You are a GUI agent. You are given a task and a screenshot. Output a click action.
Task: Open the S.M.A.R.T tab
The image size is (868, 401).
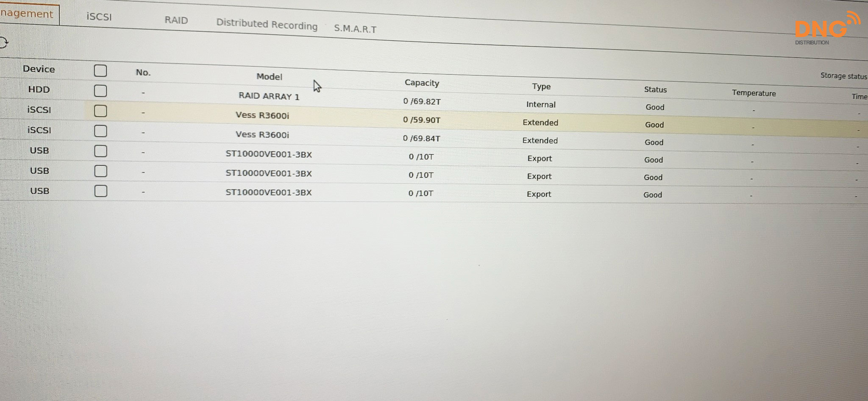click(x=355, y=29)
